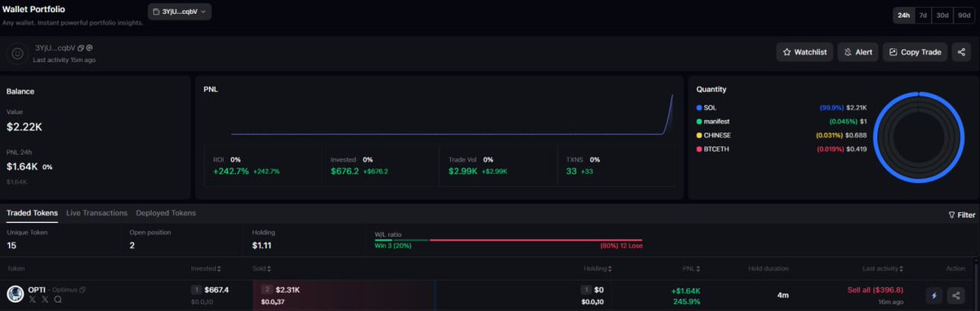Click OPTI sold amount $2.31K

[x=288, y=290]
